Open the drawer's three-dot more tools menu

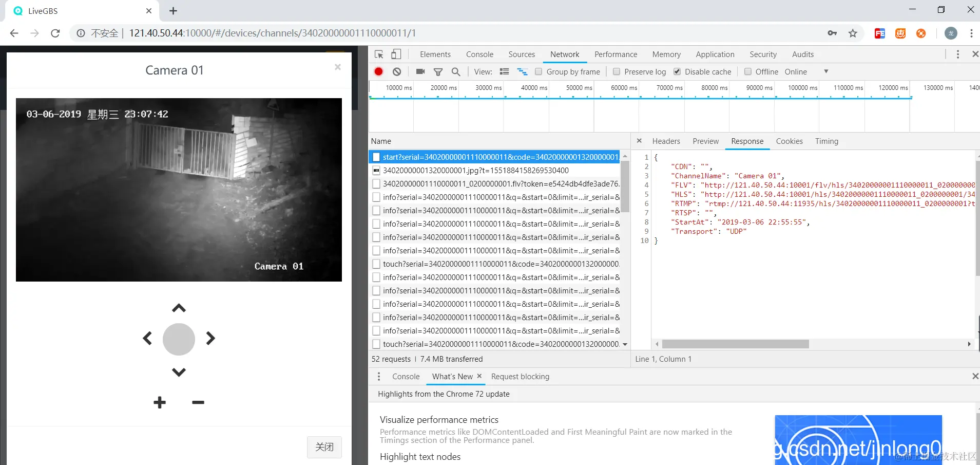point(379,377)
